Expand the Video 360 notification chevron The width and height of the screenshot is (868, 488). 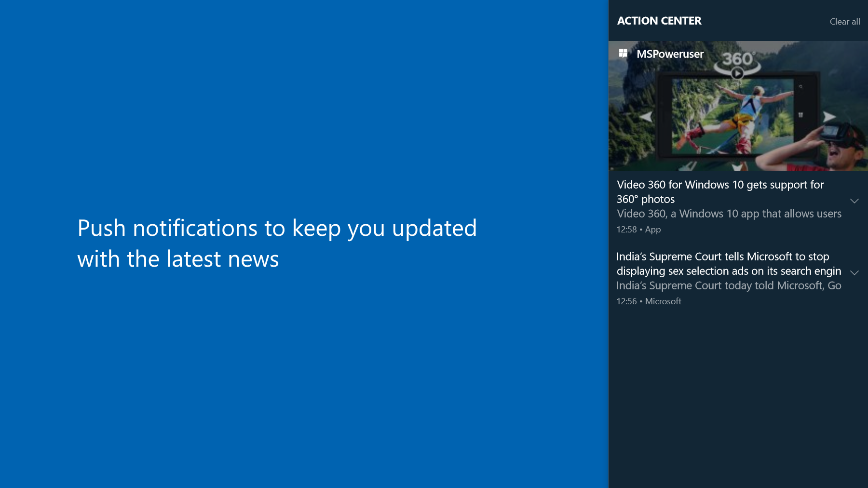[854, 201]
